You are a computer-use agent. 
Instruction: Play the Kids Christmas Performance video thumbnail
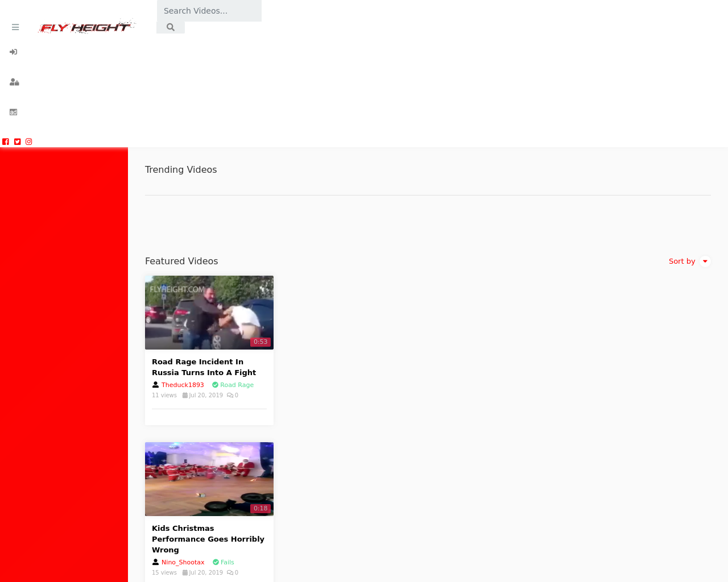click(x=209, y=479)
